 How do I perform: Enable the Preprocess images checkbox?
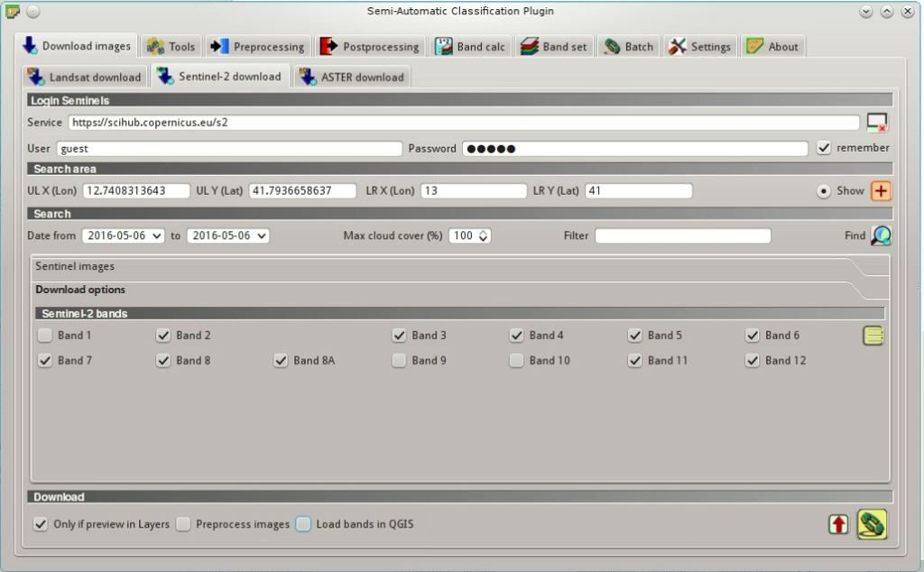point(183,523)
